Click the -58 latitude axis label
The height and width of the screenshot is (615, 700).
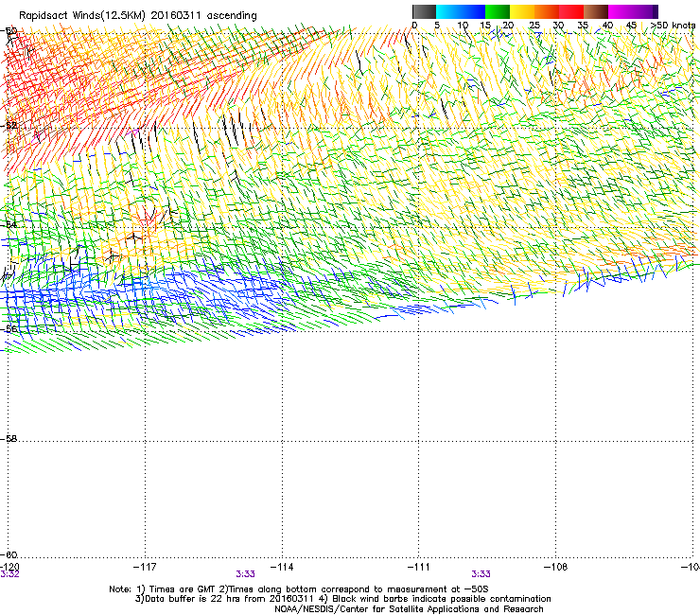9,439
